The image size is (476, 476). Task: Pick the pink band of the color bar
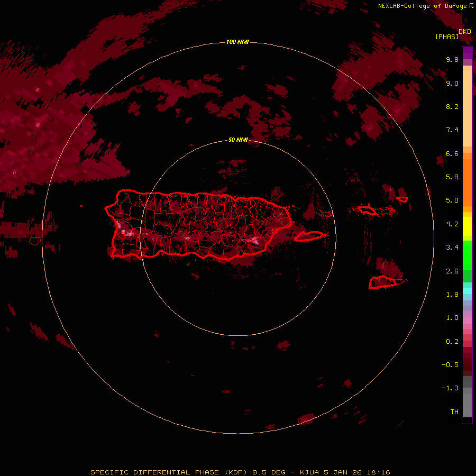click(x=467, y=321)
